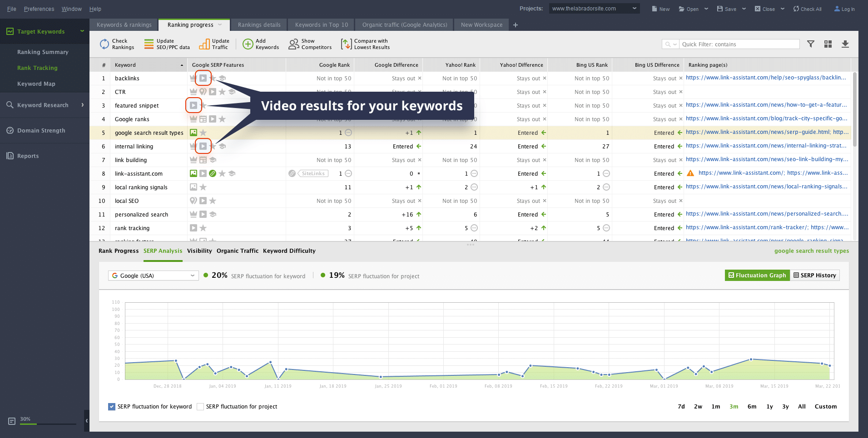Screen dimensions: 868x438
Task: Open the Reports section in the sidebar
Action: [x=28, y=156]
